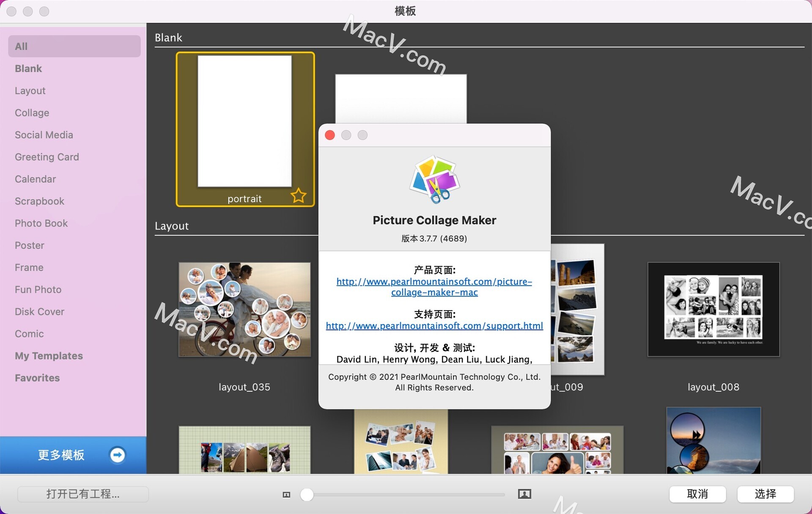812x514 pixels.
Task: Click the arrow icon beside 更多模板
Action: [x=117, y=455]
